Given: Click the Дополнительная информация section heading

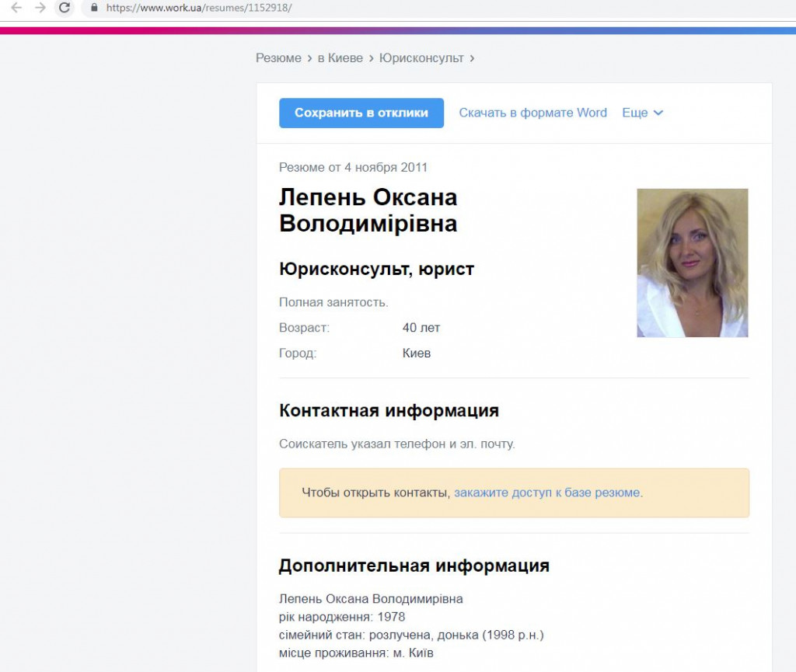Looking at the screenshot, I should tap(414, 566).
